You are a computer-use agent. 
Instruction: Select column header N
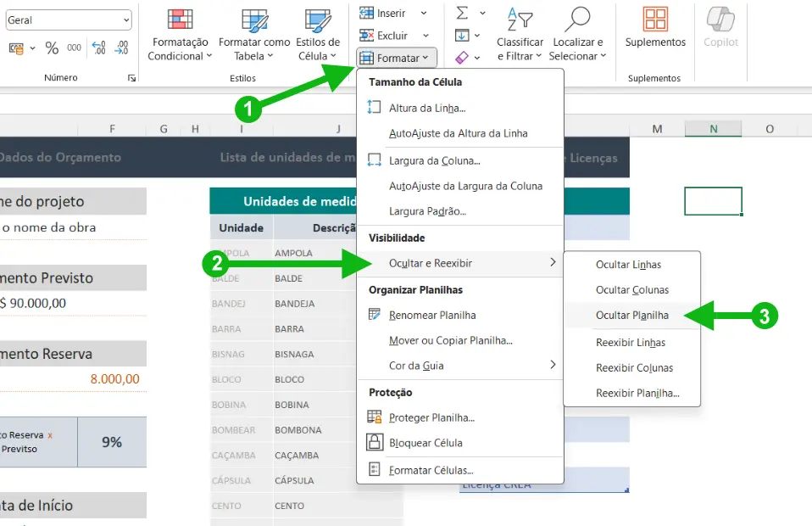click(713, 129)
